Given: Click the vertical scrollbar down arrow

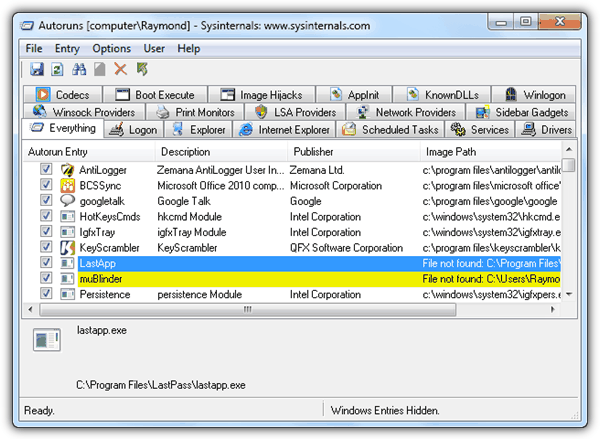Looking at the screenshot, I should [x=569, y=294].
